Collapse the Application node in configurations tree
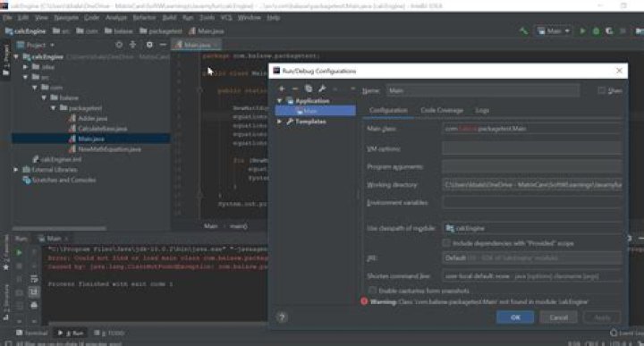This screenshot has height=346, width=644. [x=280, y=101]
